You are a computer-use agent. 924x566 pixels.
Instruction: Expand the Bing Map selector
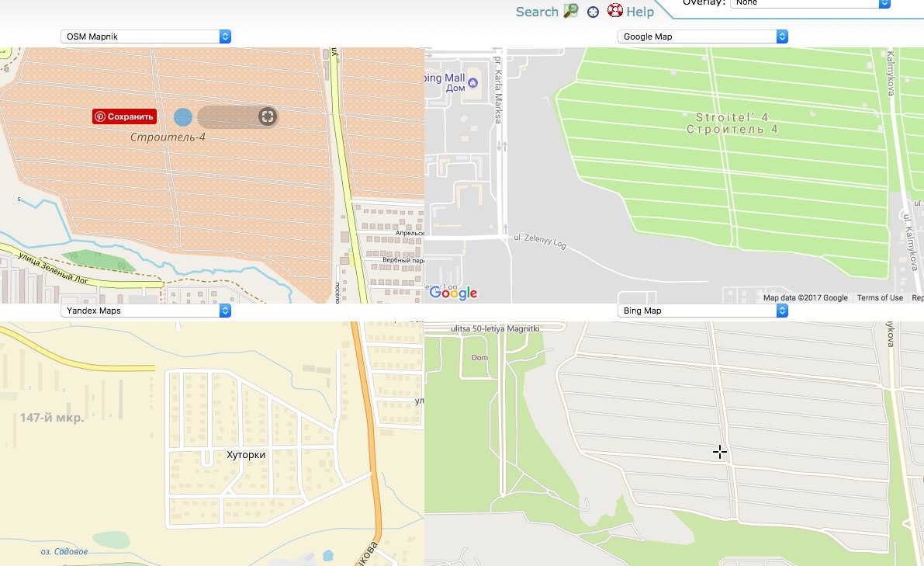click(x=702, y=311)
